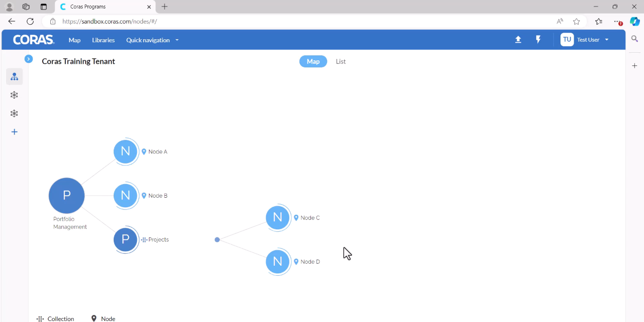The width and height of the screenshot is (644, 322).
Task: Click the second sidebar network icon
Action: click(14, 95)
